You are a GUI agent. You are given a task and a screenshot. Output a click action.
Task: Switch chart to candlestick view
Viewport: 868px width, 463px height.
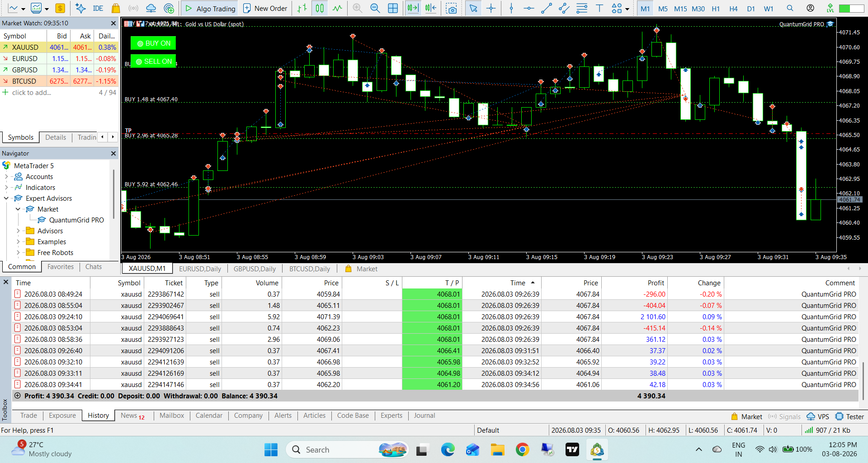click(x=320, y=8)
